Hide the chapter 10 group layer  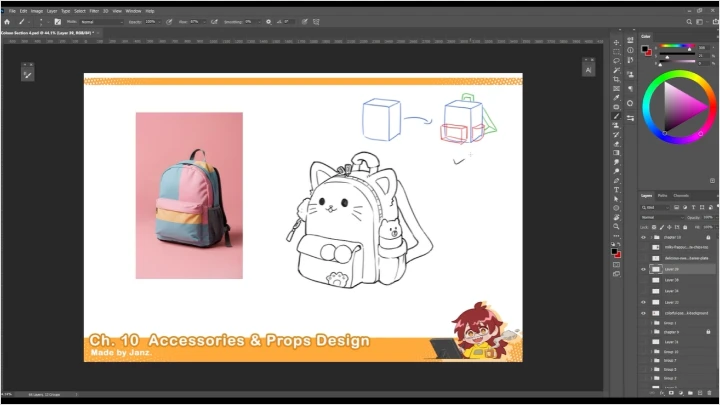point(644,237)
